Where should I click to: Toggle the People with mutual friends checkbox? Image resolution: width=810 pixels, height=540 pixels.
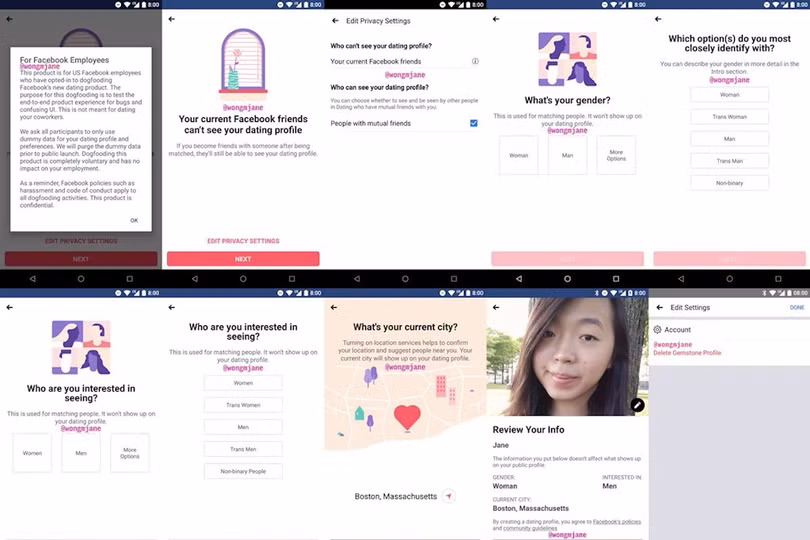[x=474, y=123]
